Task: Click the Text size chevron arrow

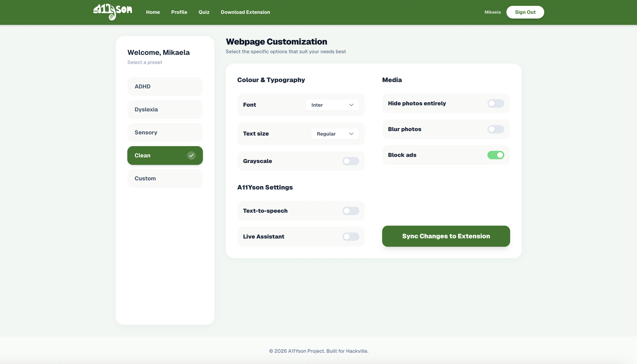Action: (351, 134)
